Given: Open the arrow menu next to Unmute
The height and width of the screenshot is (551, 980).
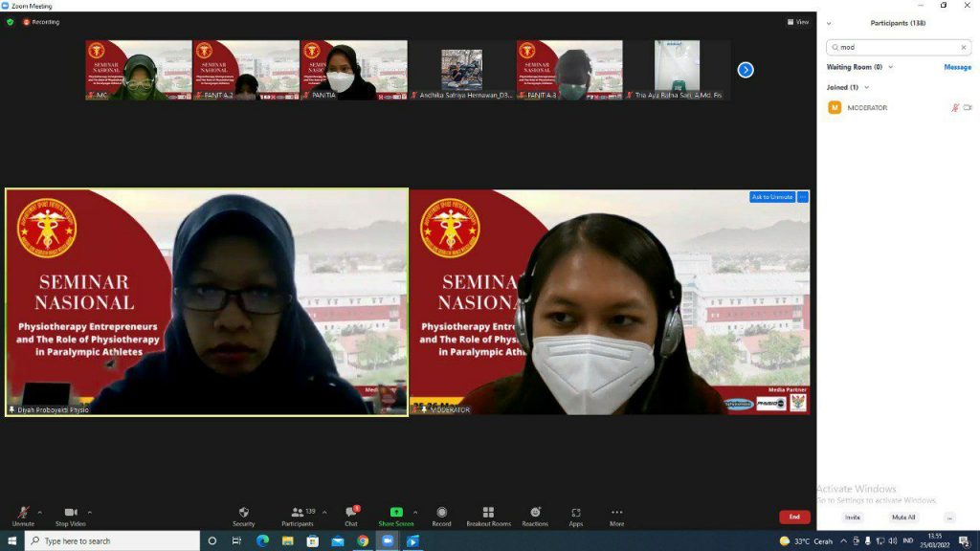Looking at the screenshot, I should click(41, 512).
